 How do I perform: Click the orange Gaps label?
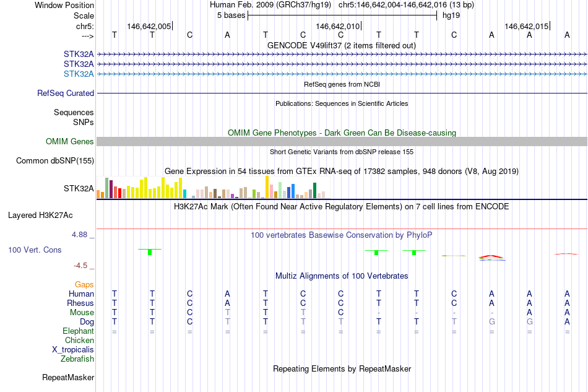click(x=84, y=285)
